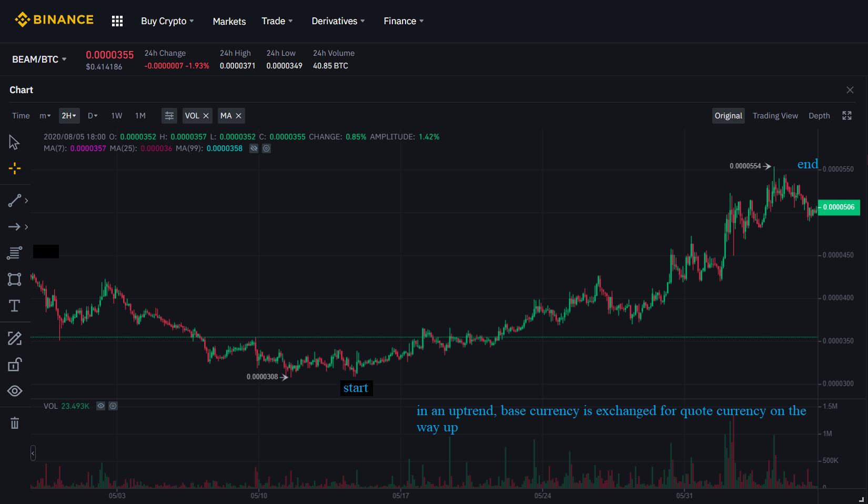The image size is (868, 504).
Task: Open the chart indicator settings icon
Action: (x=169, y=116)
